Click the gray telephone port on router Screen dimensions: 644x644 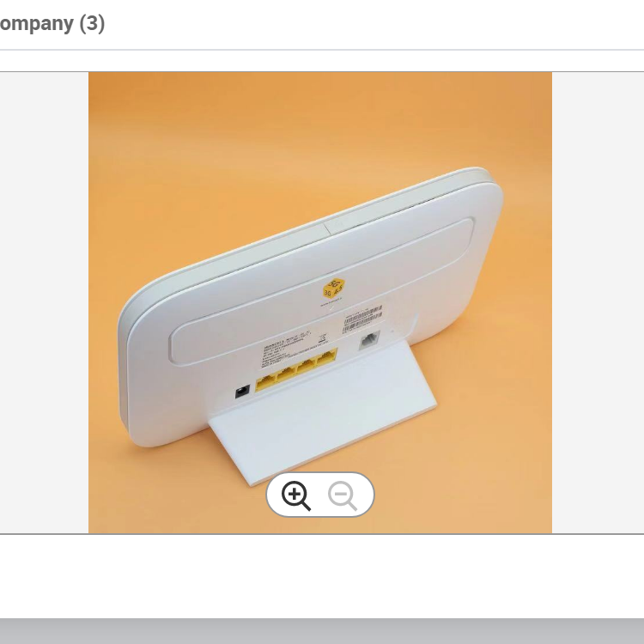pyautogui.click(x=369, y=341)
